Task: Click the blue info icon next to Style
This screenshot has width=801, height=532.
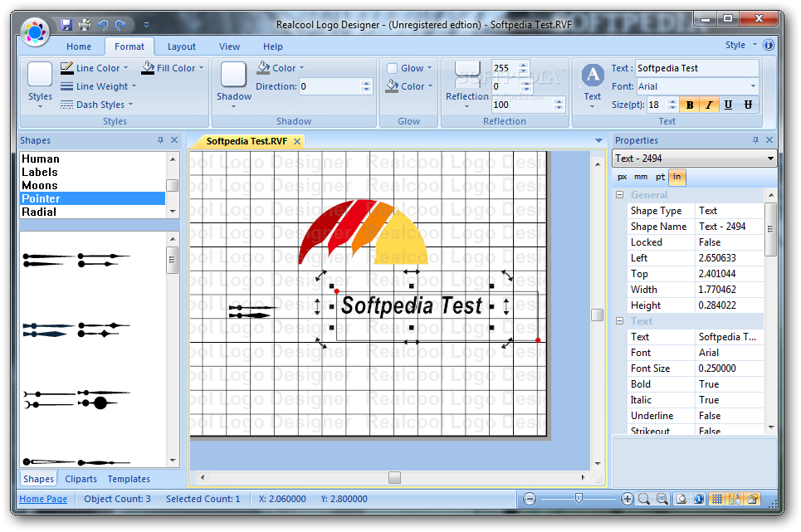Action: tap(769, 45)
